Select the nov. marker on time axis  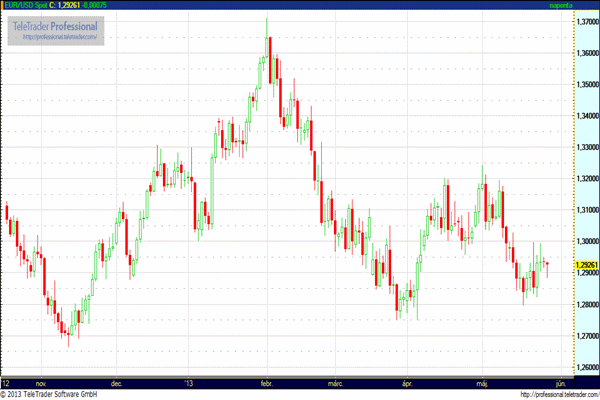coord(41,383)
